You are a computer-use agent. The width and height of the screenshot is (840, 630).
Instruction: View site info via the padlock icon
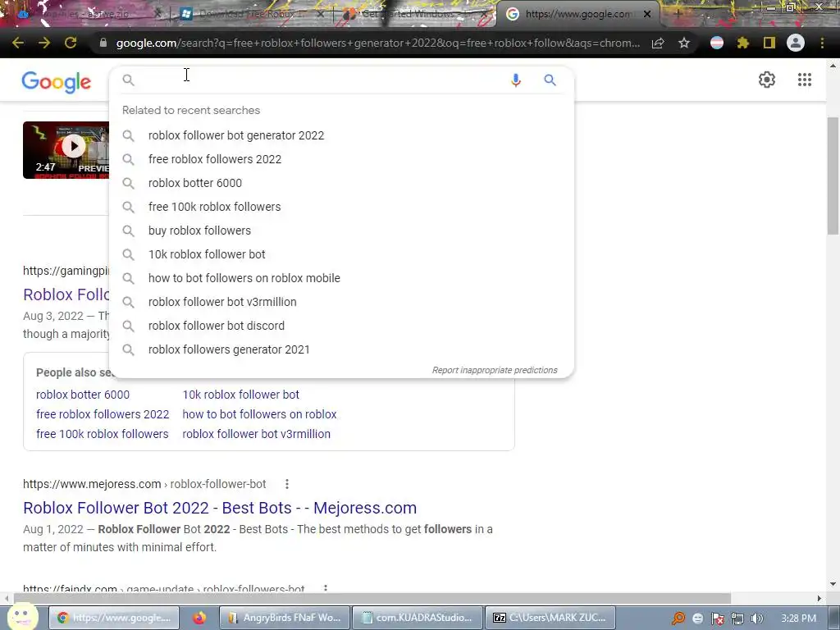pos(103,43)
